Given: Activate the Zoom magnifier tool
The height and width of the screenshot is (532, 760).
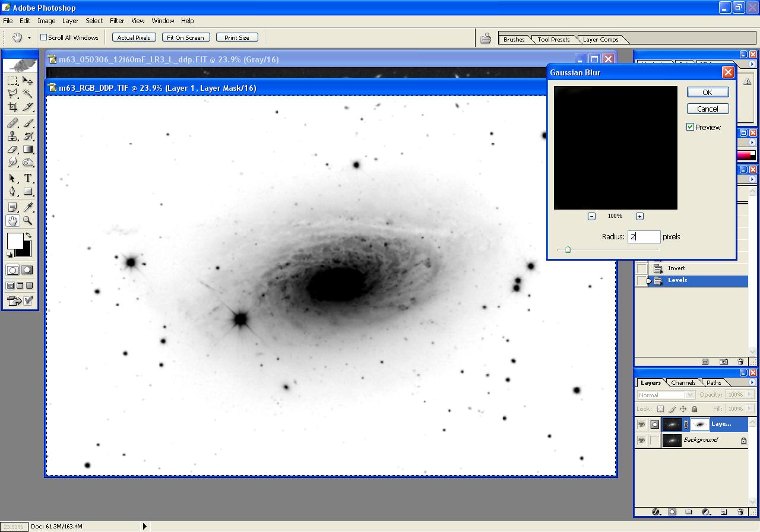Looking at the screenshot, I should point(28,221).
